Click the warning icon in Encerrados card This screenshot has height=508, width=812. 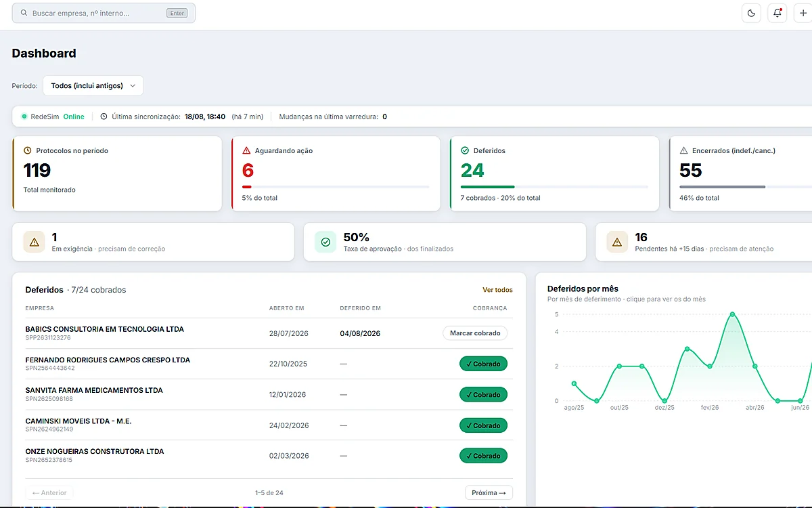pos(683,150)
